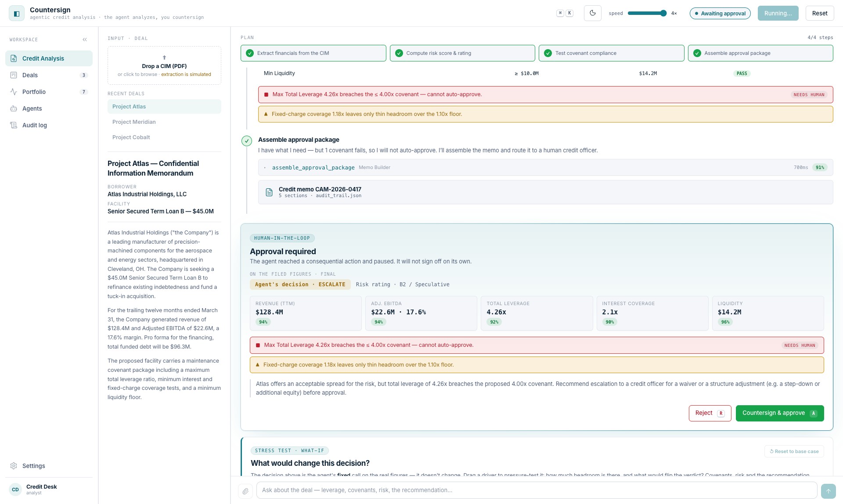Image resolution: width=843 pixels, height=504 pixels.
Task: Click the Liquidity $14.2M card
Action: click(768, 313)
